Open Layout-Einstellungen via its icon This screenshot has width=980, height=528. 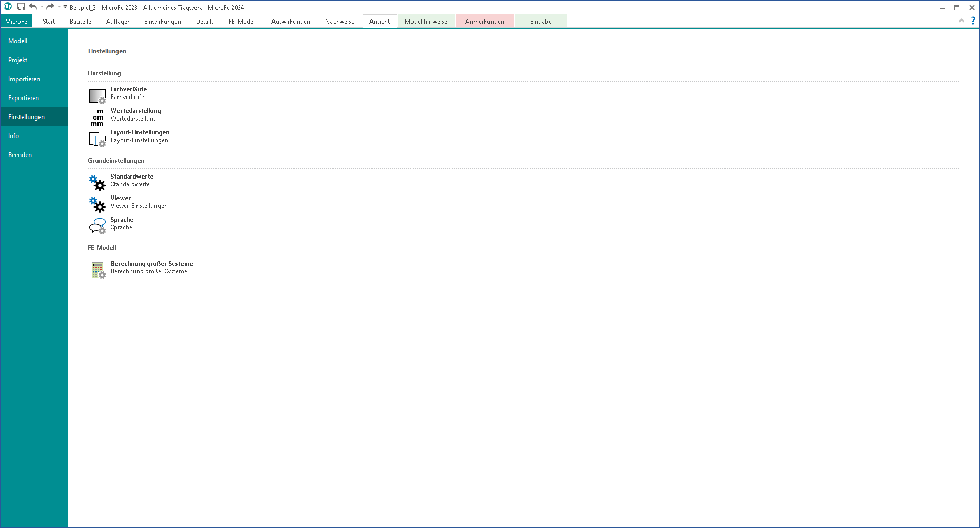(97, 139)
